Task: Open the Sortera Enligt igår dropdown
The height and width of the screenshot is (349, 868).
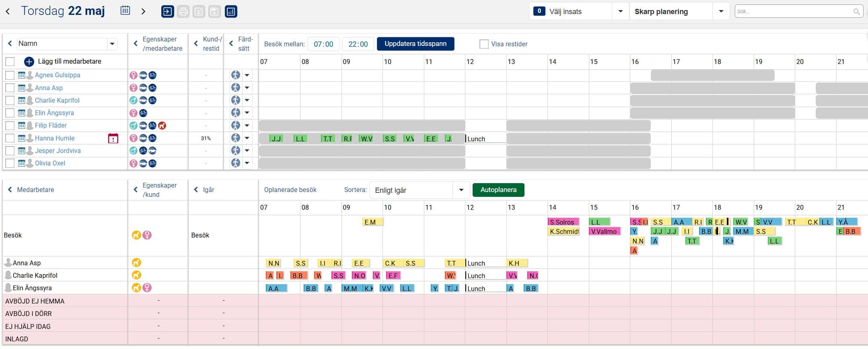Action: pos(461,190)
